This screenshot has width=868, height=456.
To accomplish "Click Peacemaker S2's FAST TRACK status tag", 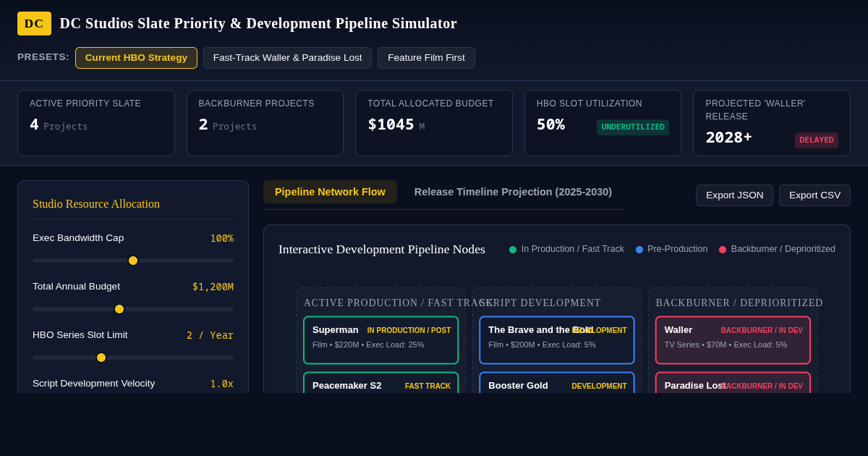I will pyautogui.click(x=427, y=387).
